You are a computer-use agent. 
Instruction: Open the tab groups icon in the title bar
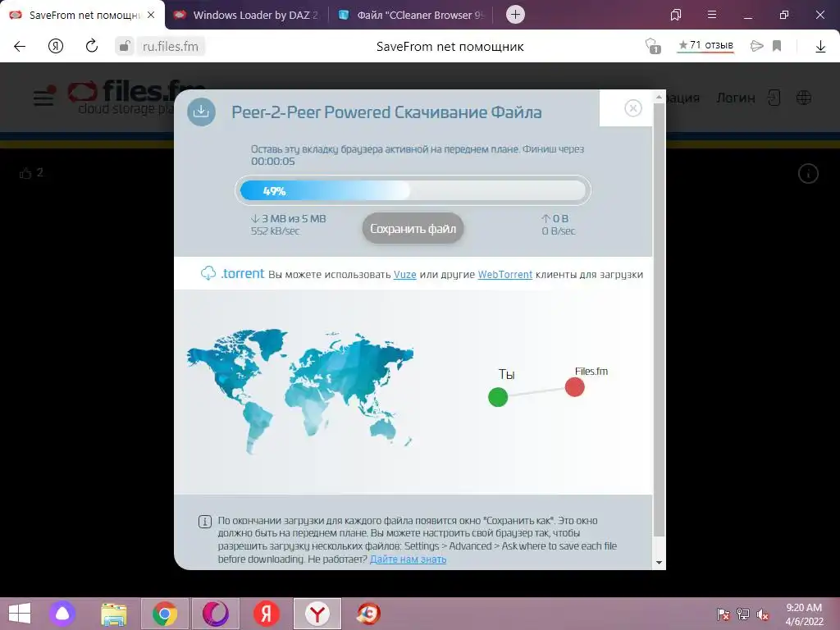[676, 15]
